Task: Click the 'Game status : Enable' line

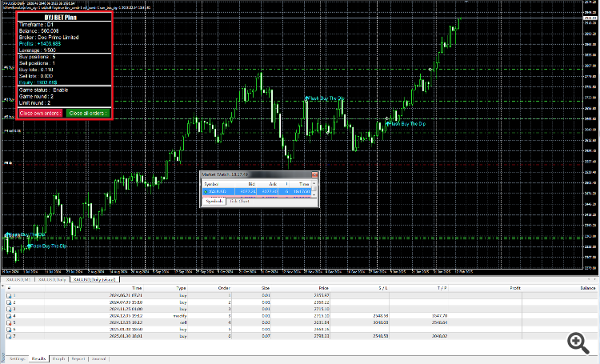Action: (x=43, y=90)
